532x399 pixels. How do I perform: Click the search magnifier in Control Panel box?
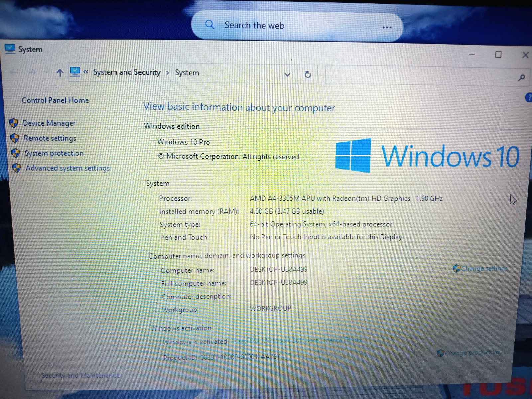tap(522, 78)
